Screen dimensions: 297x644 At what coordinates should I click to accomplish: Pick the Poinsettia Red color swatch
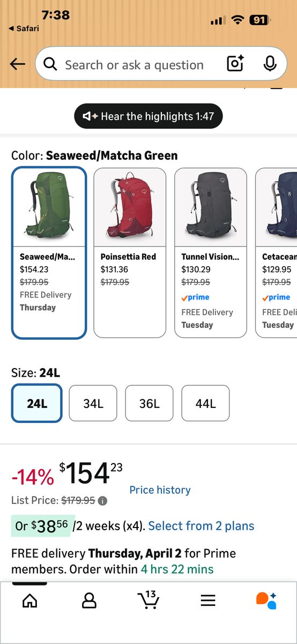[x=130, y=253]
